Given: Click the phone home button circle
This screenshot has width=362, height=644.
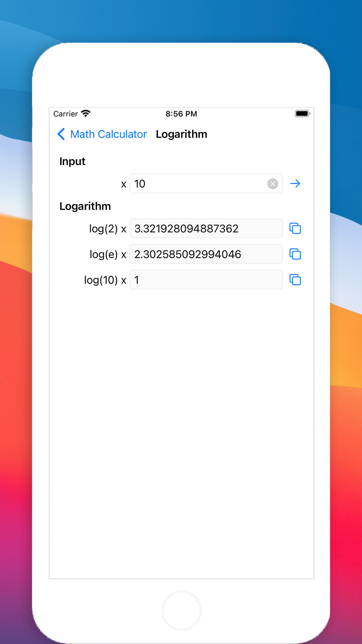Looking at the screenshot, I should coord(181,611).
